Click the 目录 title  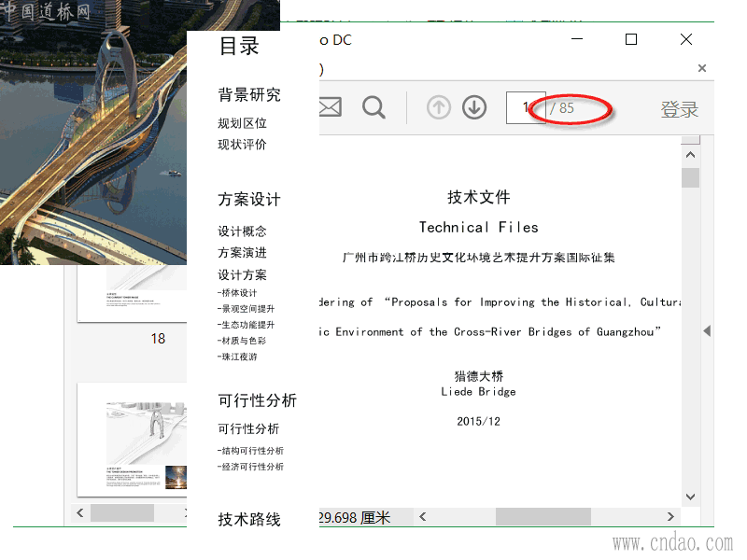point(239,46)
